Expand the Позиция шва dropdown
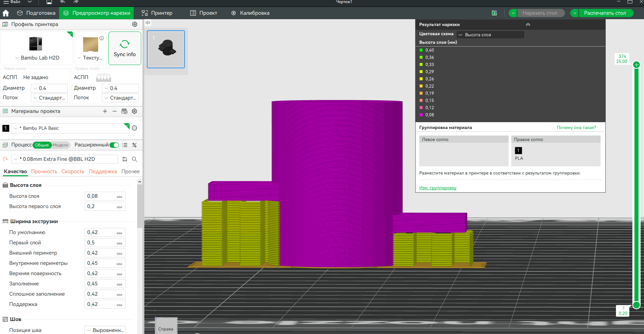644x334 pixels. pyautogui.click(x=105, y=330)
